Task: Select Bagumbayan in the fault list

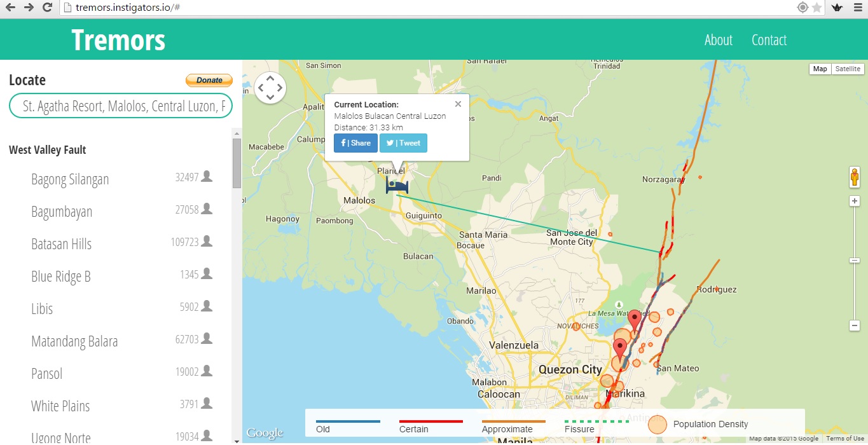Action: tap(62, 212)
